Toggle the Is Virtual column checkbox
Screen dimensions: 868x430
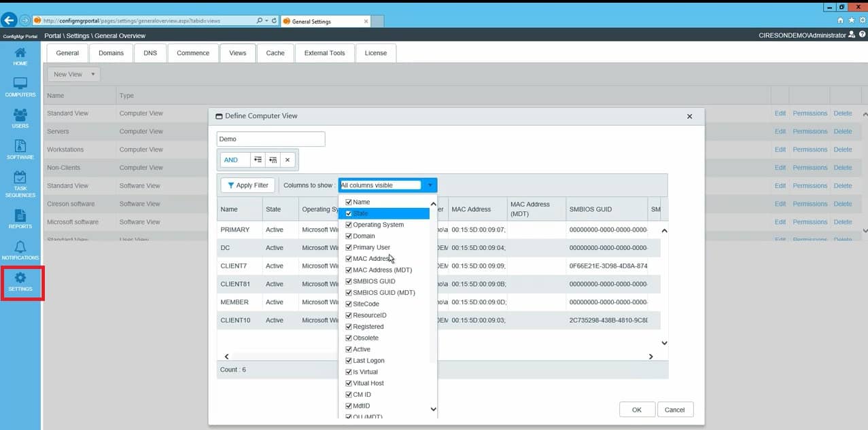pos(349,372)
